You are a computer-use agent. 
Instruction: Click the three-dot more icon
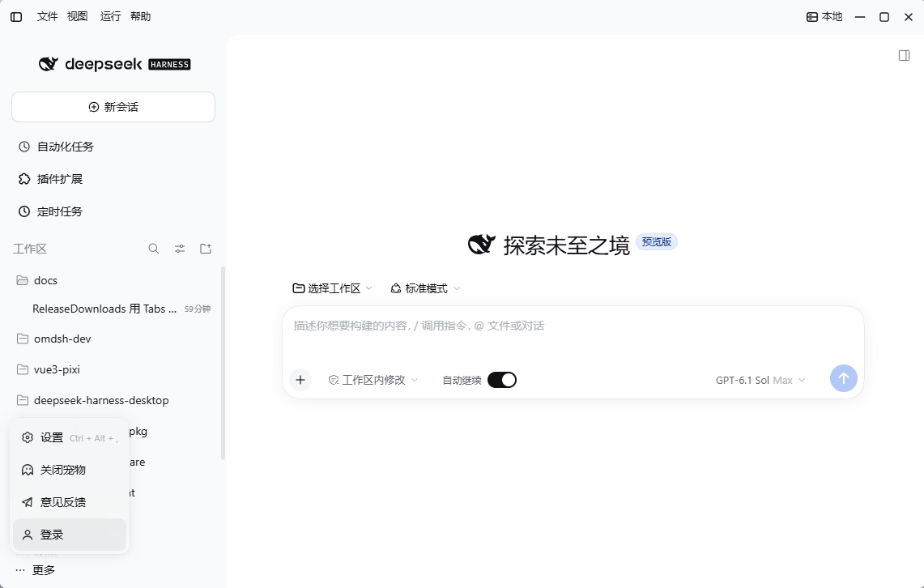coord(20,569)
